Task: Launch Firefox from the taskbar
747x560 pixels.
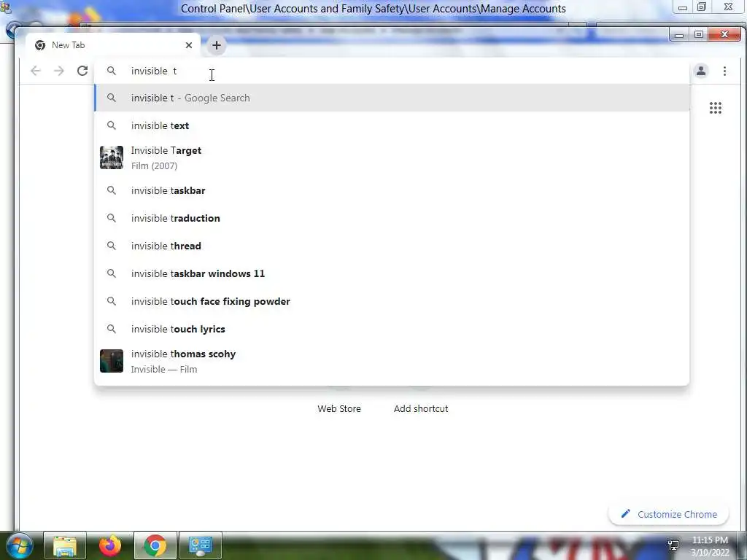Action: click(x=110, y=545)
